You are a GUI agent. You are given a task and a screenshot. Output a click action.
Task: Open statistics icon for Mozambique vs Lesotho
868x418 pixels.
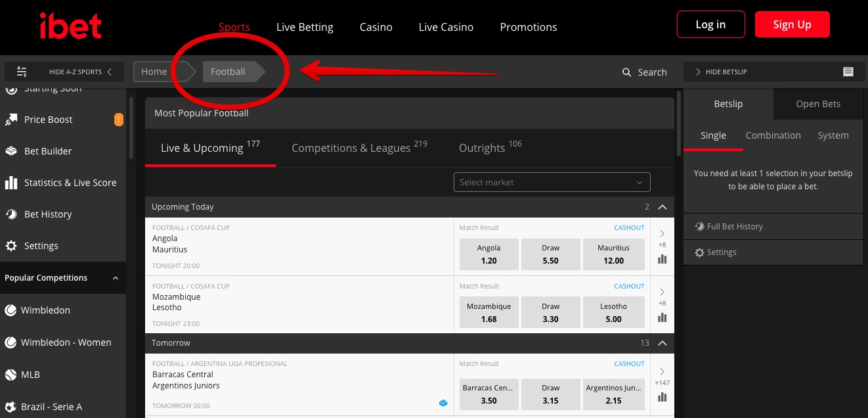pos(662,317)
